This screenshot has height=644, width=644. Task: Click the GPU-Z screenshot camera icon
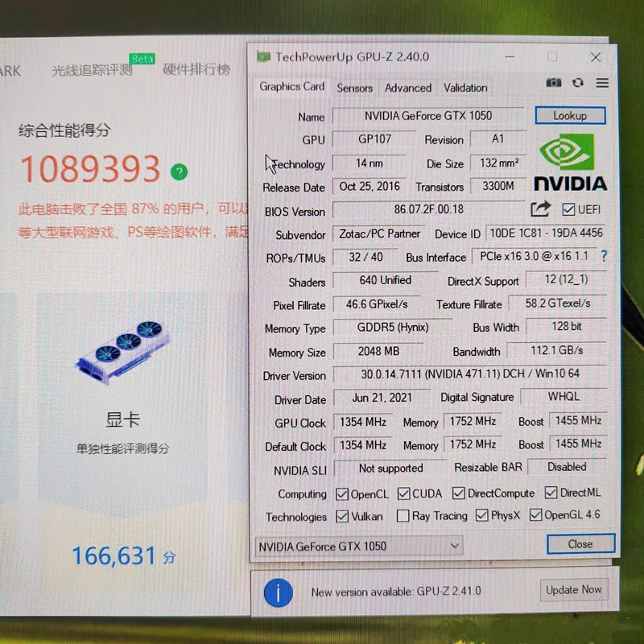point(553,83)
